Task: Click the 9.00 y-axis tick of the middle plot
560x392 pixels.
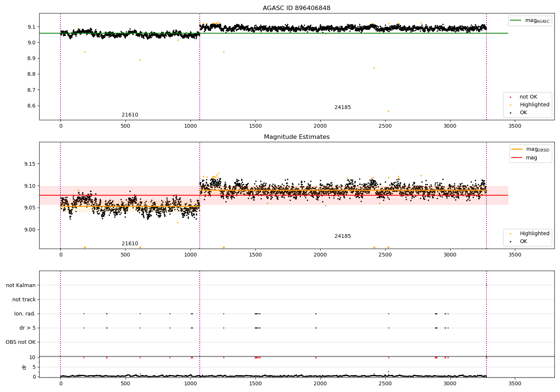Action: coord(30,230)
